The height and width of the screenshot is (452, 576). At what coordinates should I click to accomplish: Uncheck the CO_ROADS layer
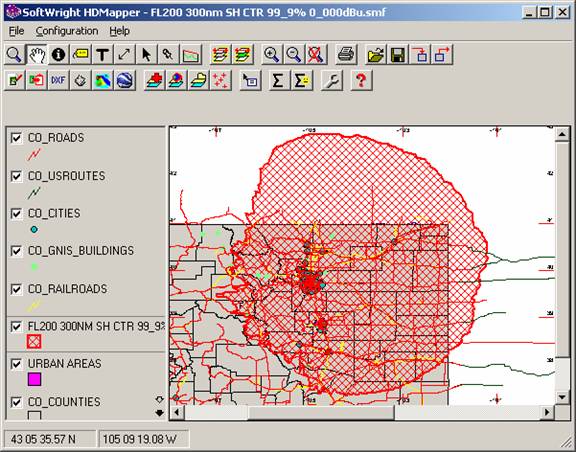(x=16, y=138)
